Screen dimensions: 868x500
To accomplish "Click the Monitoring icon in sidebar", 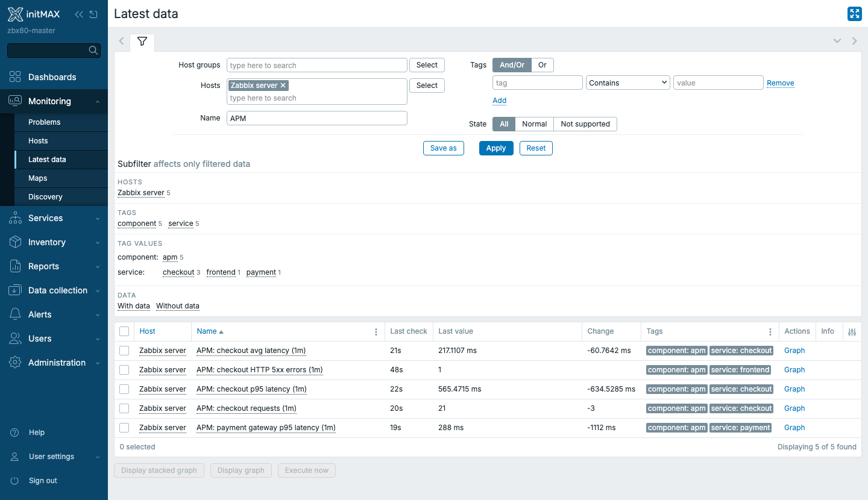I will pos(15,101).
